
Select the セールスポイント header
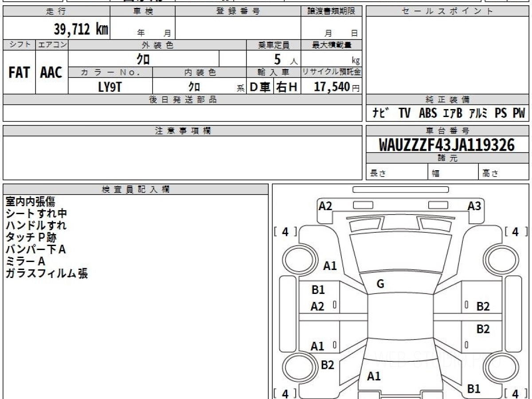tap(447, 12)
